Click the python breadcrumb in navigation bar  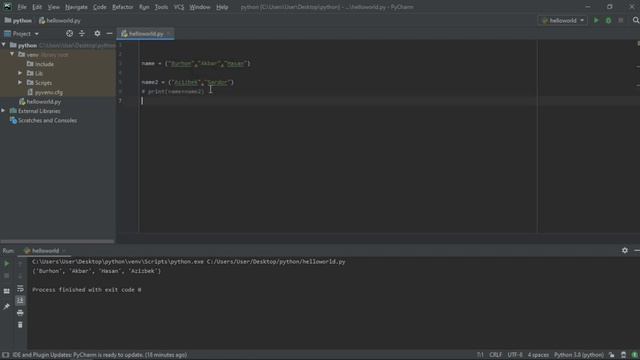click(x=18, y=20)
